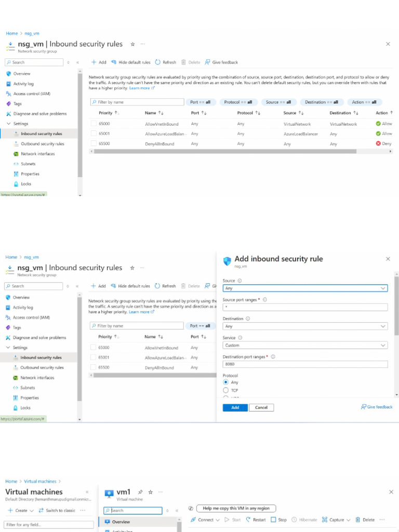Delete the vm1 virtual machine

(365, 520)
